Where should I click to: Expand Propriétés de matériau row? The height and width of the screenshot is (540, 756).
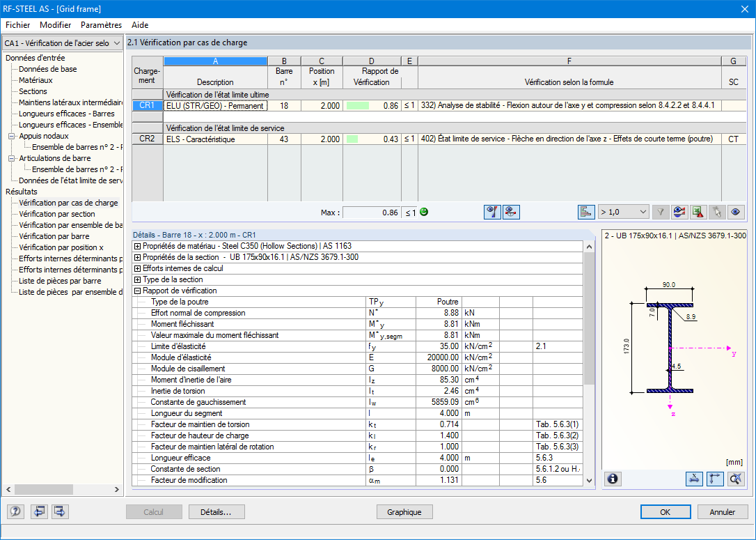[x=137, y=246]
